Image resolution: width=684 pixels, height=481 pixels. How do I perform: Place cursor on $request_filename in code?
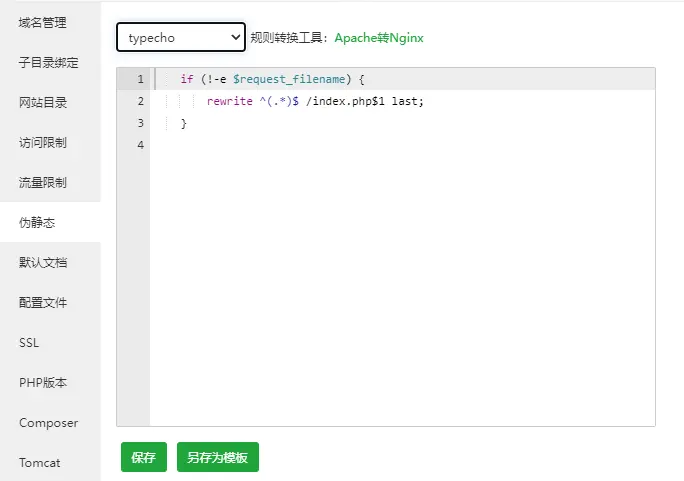click(289, 79)
